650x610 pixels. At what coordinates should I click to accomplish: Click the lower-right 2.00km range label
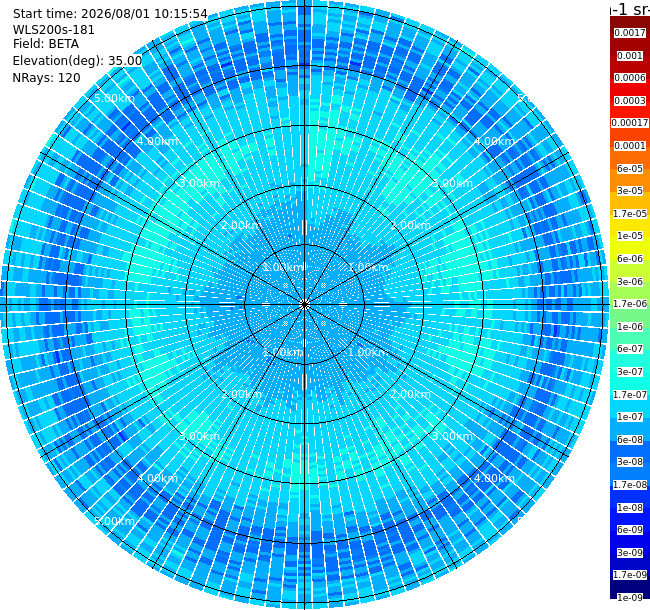pyautogui.click(x=410, y=394)
